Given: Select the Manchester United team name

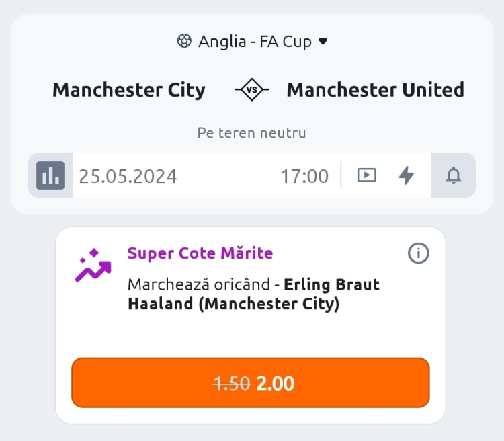Looking at the screenshot, I should pos(375,90).
